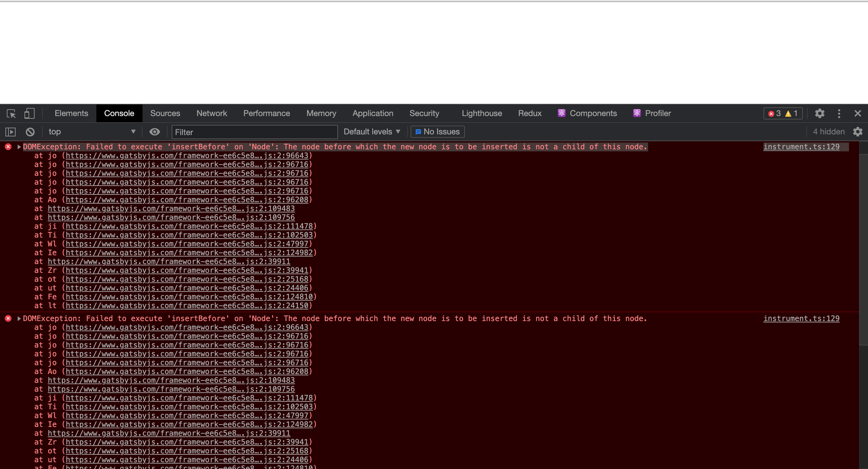Screen dimensions: 868x469
Task: Show the console sidebar
Action: (x=11, y=132)
